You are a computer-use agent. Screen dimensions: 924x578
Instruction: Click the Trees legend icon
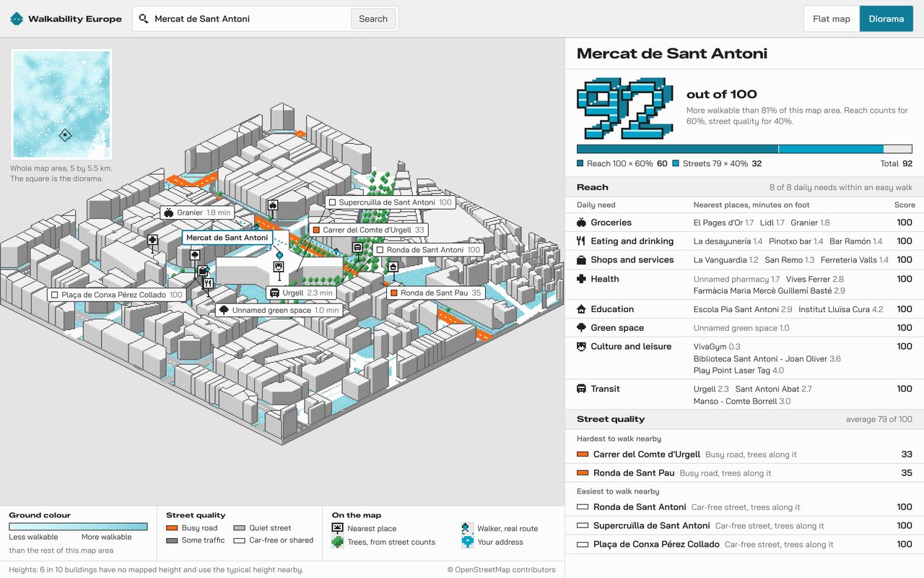pos(337,542)
